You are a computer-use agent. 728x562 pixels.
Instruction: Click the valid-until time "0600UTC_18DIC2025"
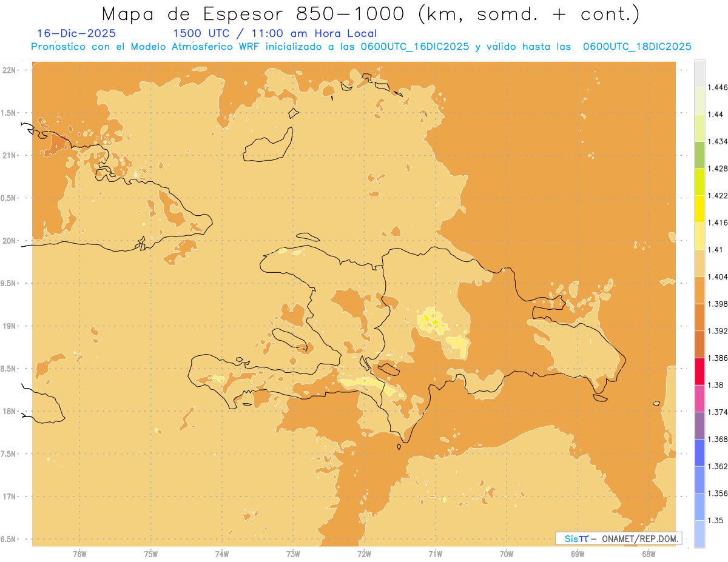coord(637,47)
